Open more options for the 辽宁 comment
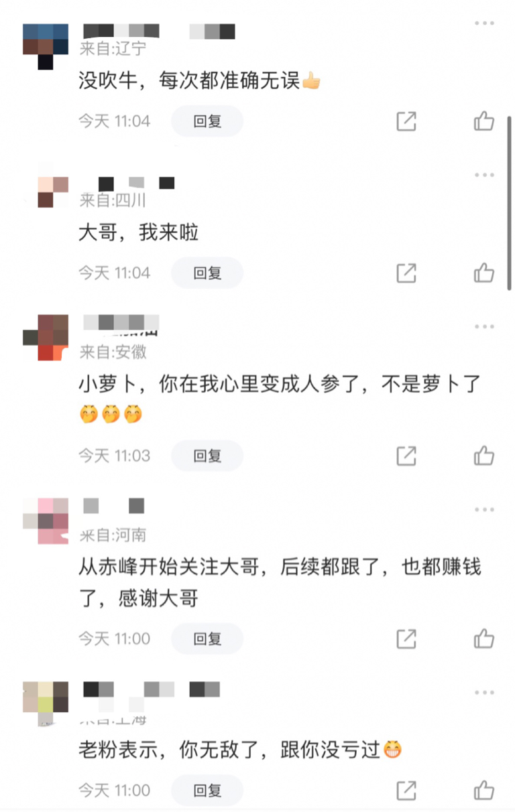This screenshot has height=812, width=515. coord(484,23)
